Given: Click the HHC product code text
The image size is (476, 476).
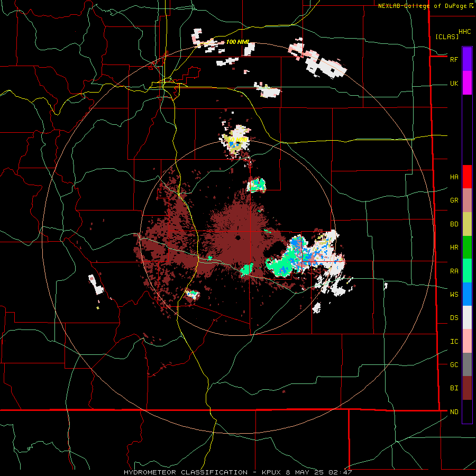Looking at the screenshot, I should pyautogui.click(x=464, y=32).
